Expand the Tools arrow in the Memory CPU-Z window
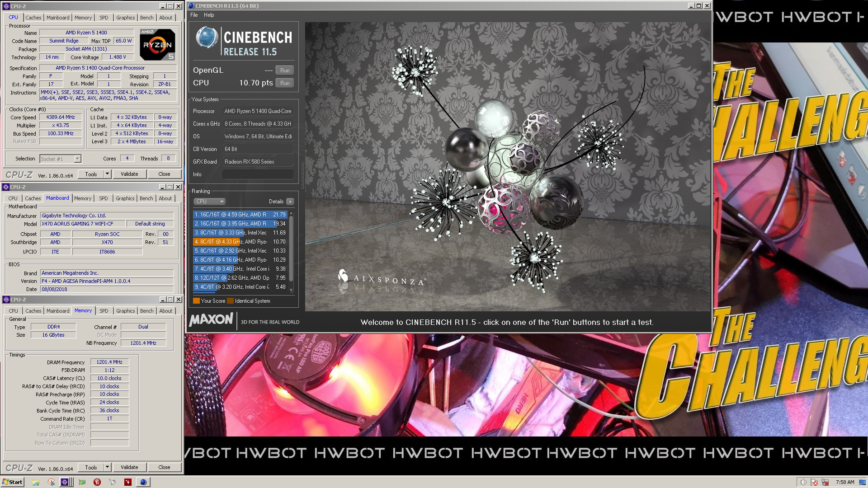 pyautogui.click(x=107, y=467)
